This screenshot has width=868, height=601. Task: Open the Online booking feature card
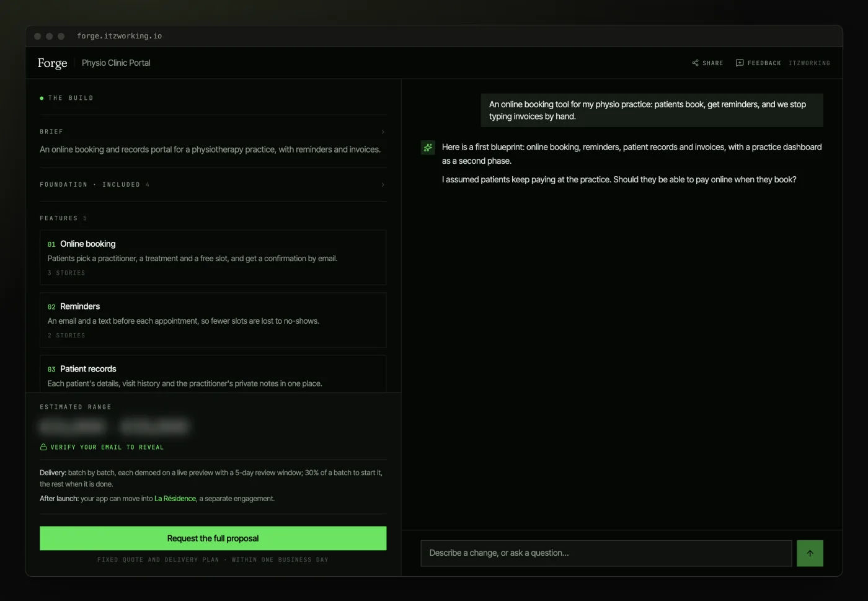coord(213,257)
